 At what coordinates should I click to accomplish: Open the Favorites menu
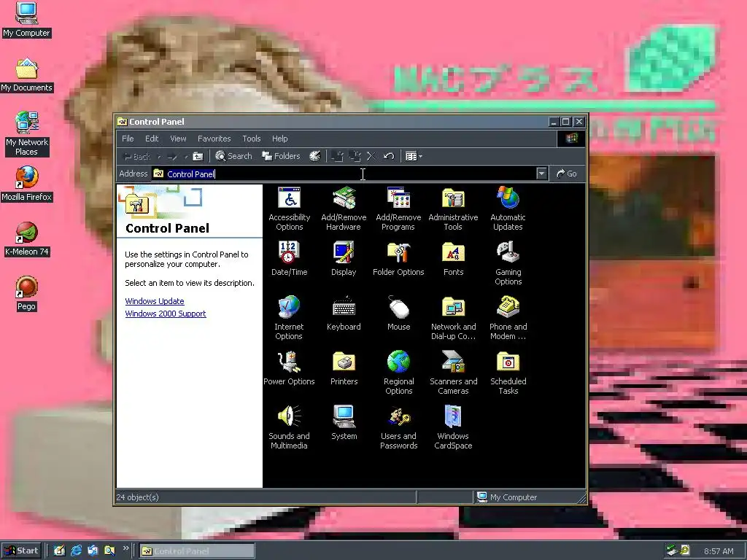click(214, 139)
